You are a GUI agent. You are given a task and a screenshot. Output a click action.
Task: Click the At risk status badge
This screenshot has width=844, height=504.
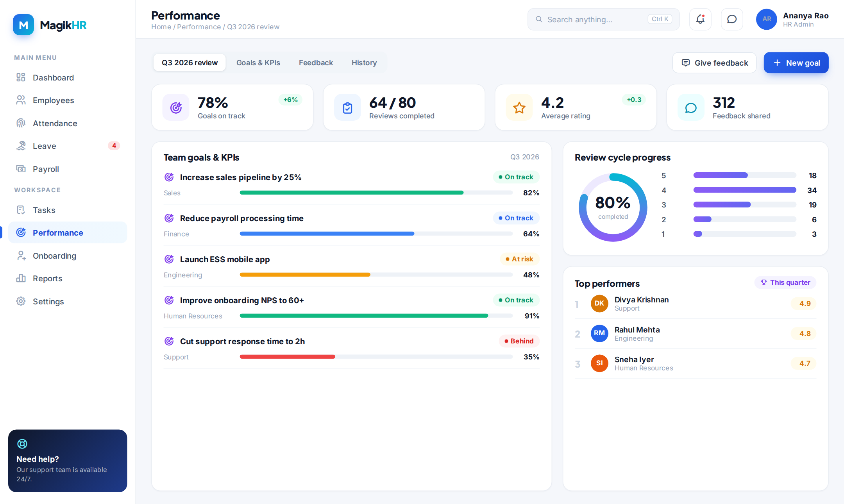[x=519, y=259]
